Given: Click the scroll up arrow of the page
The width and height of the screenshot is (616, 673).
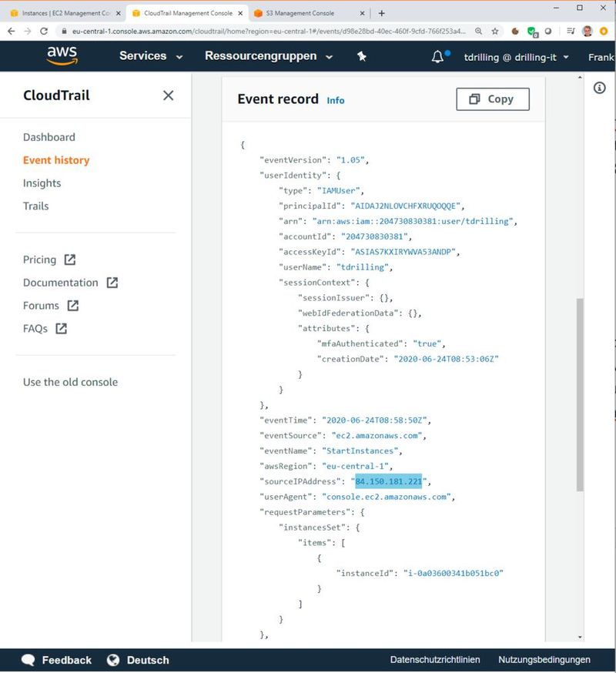Looking at the screenshot, I should [580, 78].
